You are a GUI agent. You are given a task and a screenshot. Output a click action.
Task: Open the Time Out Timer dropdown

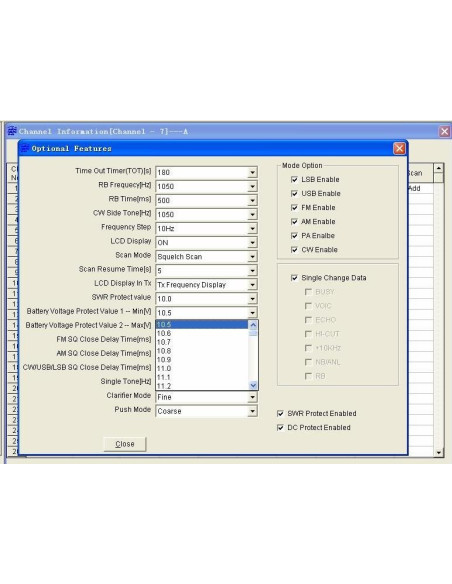[x=252, y=172]
